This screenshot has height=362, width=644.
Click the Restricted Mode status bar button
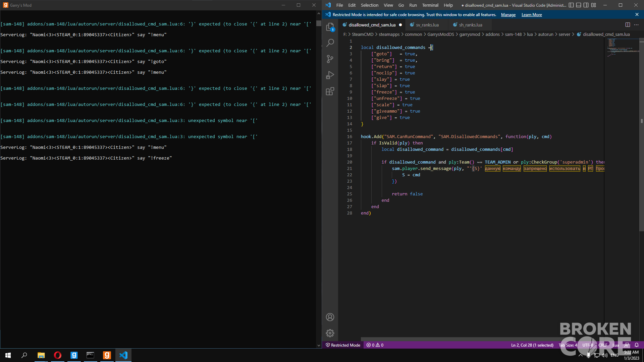tap(343, 345)
